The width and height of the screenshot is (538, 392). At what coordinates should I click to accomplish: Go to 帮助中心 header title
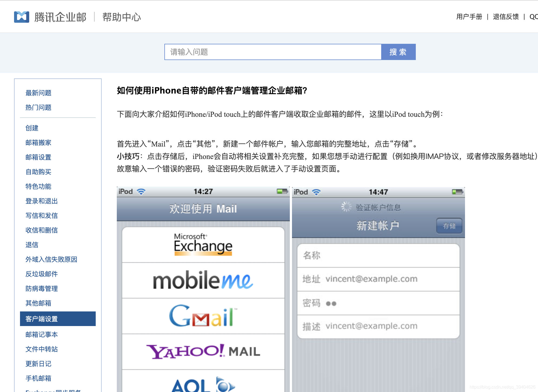[x=122, y=17]
